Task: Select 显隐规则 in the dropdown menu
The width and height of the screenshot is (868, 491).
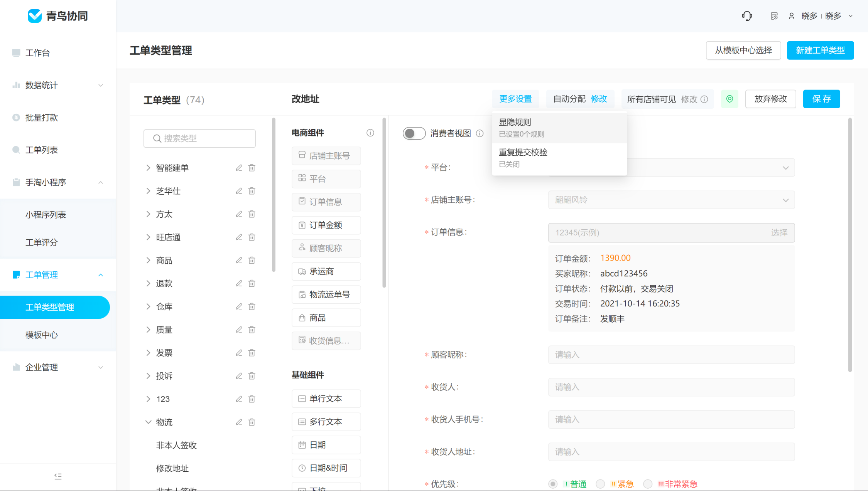Action: (559, 128)
